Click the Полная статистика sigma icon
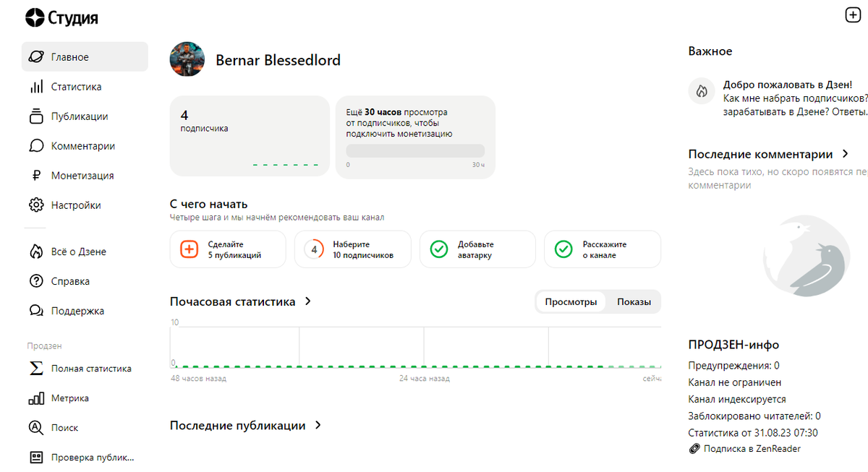This screenshot has height=472, width=868. 36,369
